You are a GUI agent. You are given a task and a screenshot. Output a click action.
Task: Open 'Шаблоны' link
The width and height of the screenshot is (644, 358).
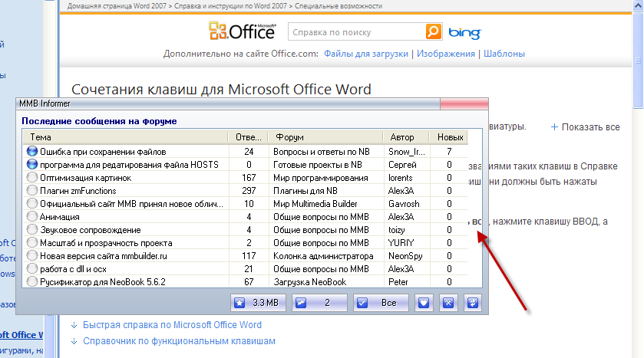coord(504,54)
